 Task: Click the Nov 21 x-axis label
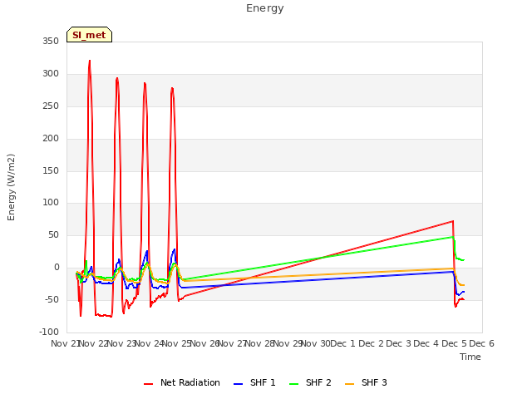pos(65,343)
